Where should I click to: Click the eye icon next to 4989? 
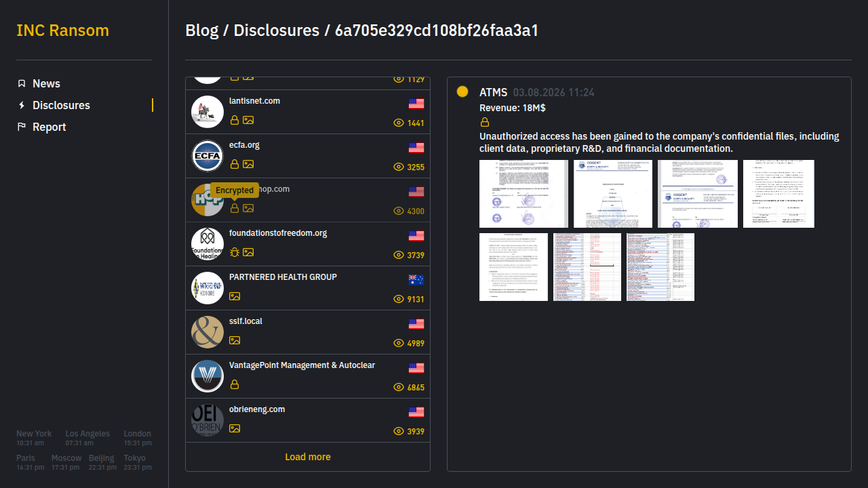coord(399,344)
